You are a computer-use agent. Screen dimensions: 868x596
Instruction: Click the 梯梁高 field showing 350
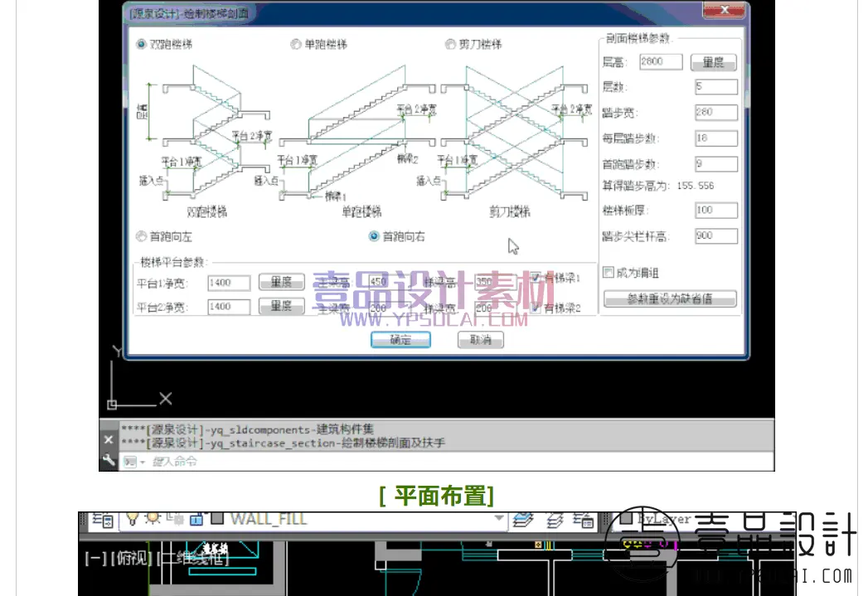coord(496,282)
